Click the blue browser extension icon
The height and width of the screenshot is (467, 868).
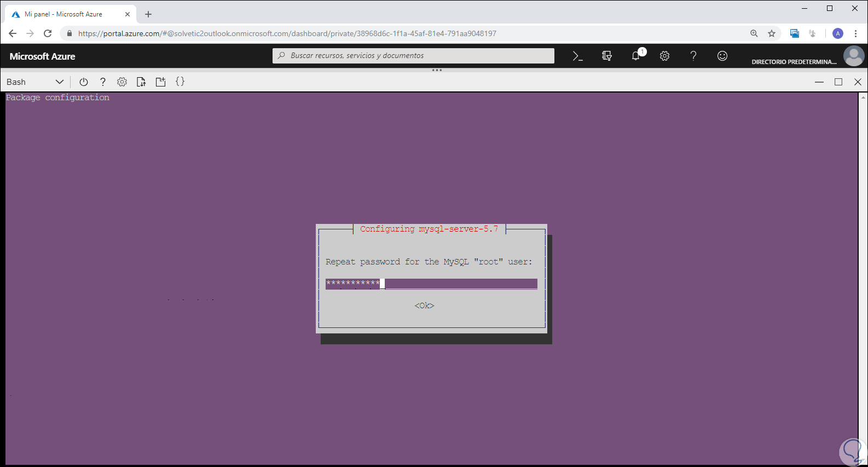tap(795, 33)
